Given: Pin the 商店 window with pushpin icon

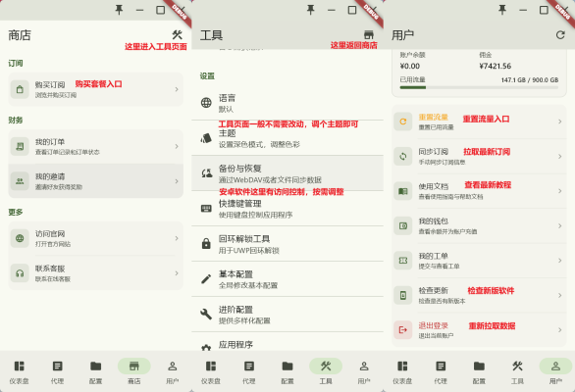Looking at the screenshot, I should click(x=119, y=10).
